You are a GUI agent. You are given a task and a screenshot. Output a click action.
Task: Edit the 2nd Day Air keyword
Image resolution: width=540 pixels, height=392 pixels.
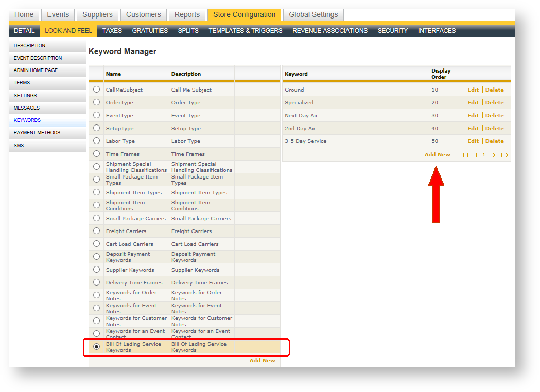click(x=473, y=128)
